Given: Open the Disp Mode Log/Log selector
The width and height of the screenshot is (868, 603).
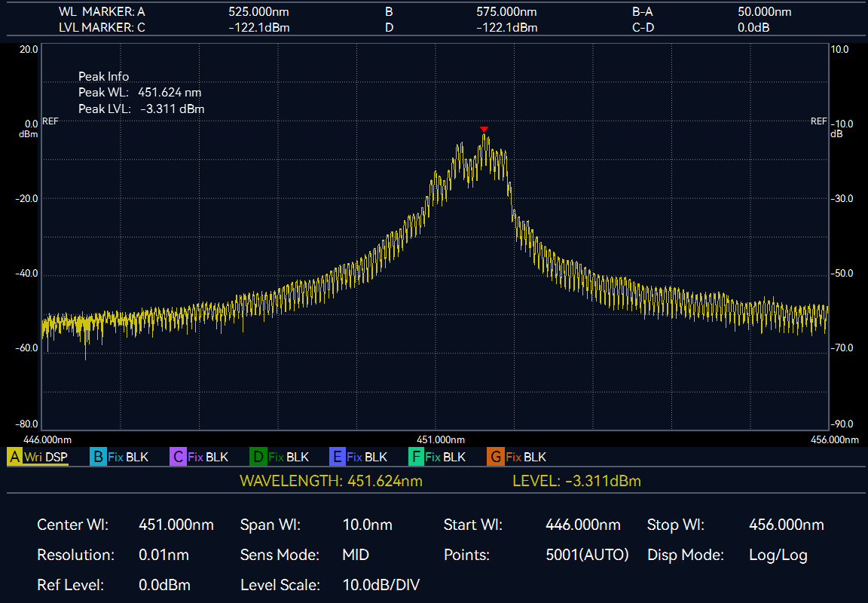Looking at the screenshot, I should pyautogui.click(x=778, y=556).
